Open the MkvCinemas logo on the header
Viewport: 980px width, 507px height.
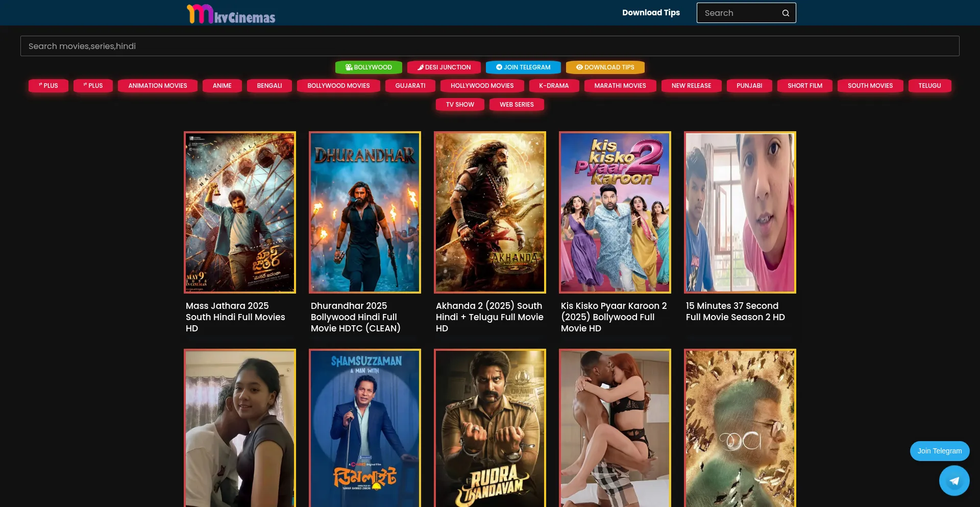pyautogui.click(x=231, y=14)
